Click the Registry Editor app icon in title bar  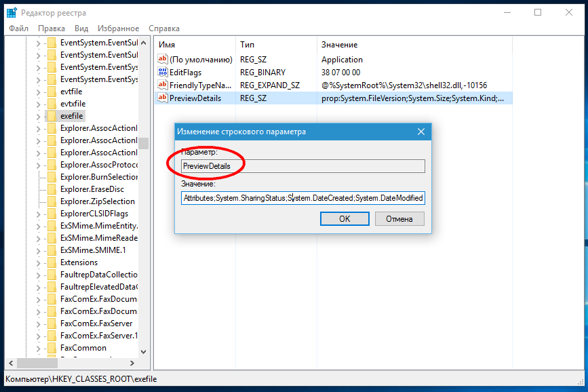[x=12, y=13]
